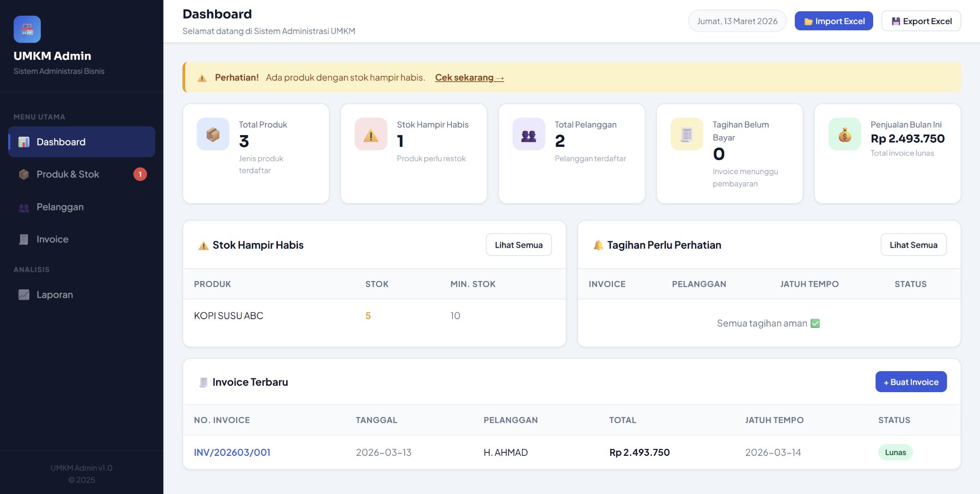
Task: Click the Buat Invoice button
Action: pos(910,381)
